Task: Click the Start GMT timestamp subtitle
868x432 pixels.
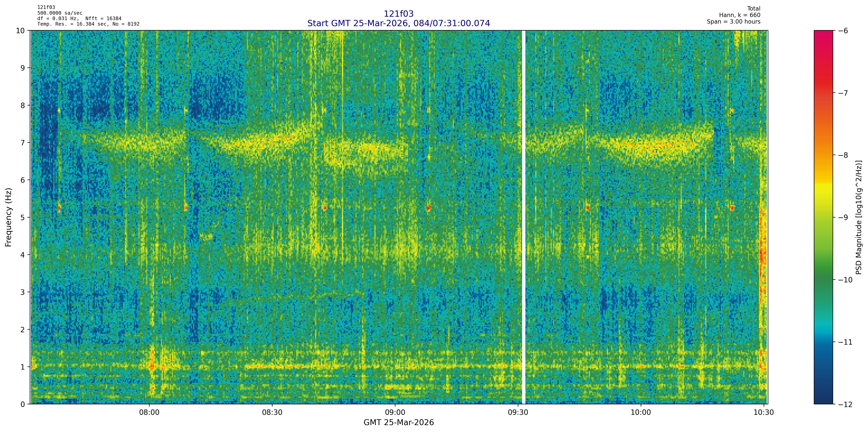Action: coord(399,23)
